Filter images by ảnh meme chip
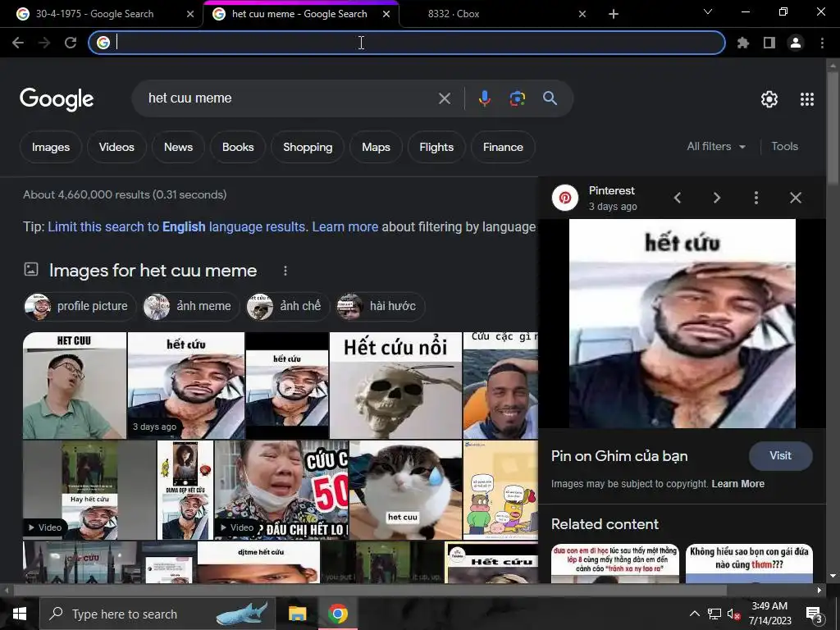This screenshot has height=630, width=840. point(191,307)
